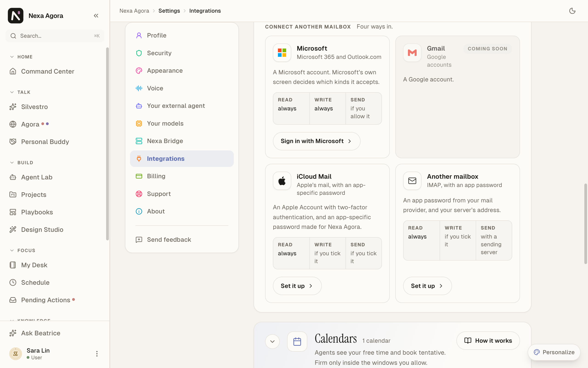Image resolution: width=588 pixels, height=368 pixels.
Task: Collapse the sidebar with double-chevron icon
Action: [96, 16]
